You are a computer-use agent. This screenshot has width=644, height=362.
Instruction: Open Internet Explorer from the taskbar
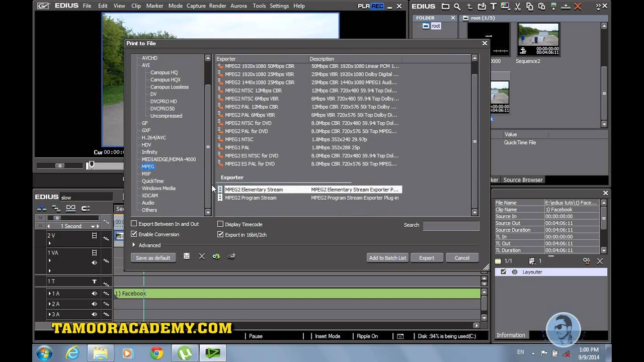pyautogui.click(x=73, y=353)
